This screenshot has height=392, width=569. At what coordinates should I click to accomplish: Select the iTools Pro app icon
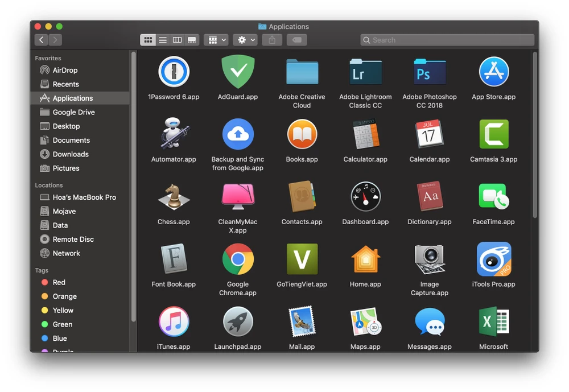tap(493, 259)
